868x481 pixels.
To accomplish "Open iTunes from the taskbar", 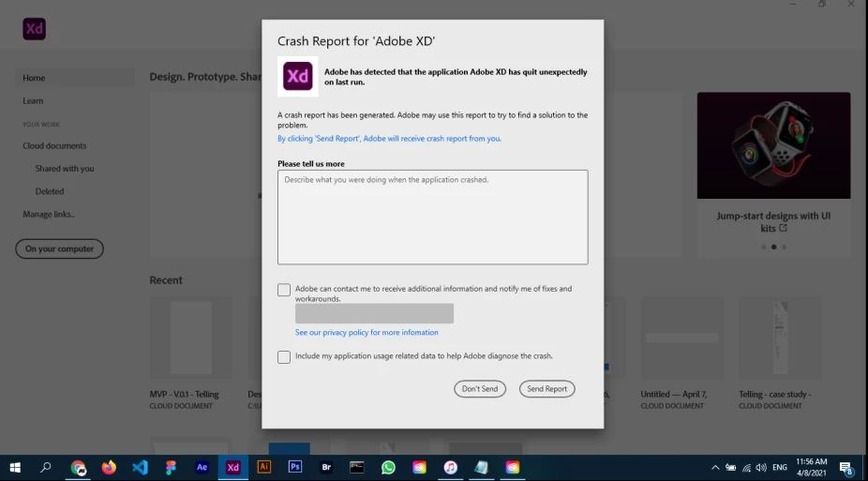I will coord(450,468).
